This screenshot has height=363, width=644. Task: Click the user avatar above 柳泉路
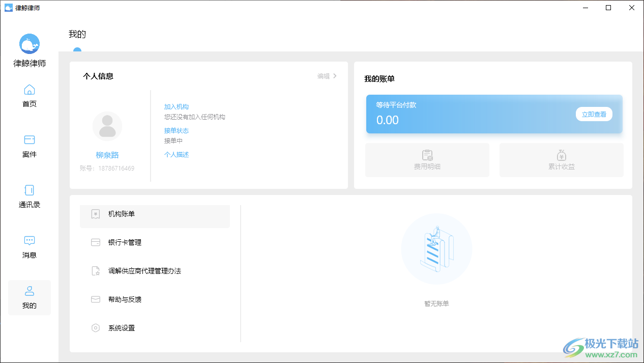107,126
